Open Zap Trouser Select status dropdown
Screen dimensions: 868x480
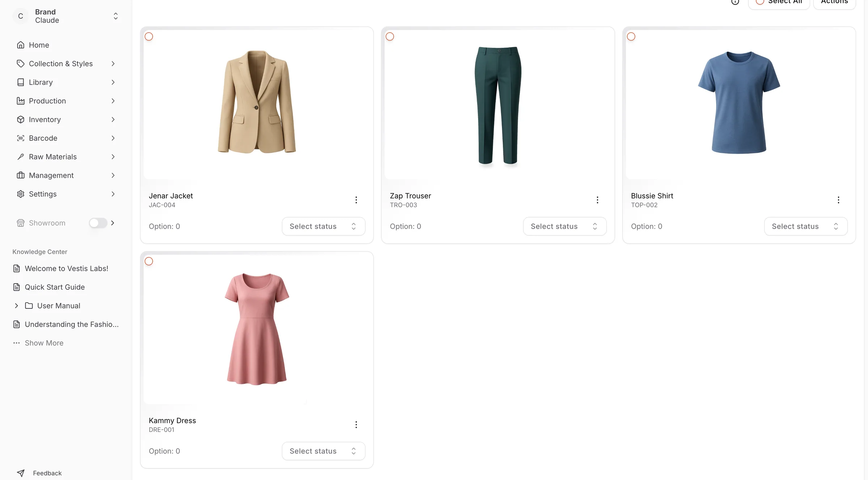pos(565,226)
